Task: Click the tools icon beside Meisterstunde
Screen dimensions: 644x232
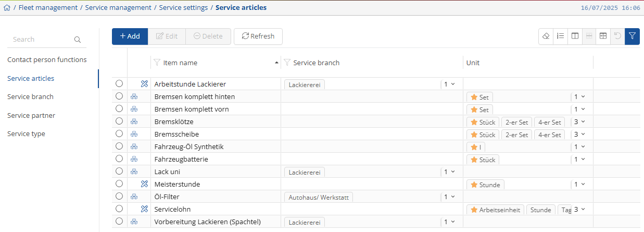Action: pos(145,184)
